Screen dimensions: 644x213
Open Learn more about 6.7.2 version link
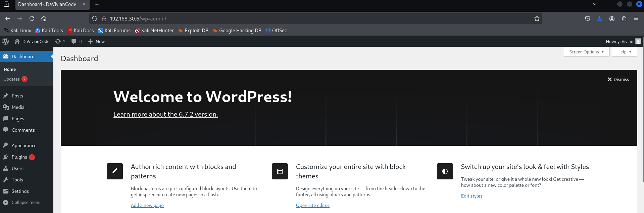pyautogui.click(x=165, y=114)
